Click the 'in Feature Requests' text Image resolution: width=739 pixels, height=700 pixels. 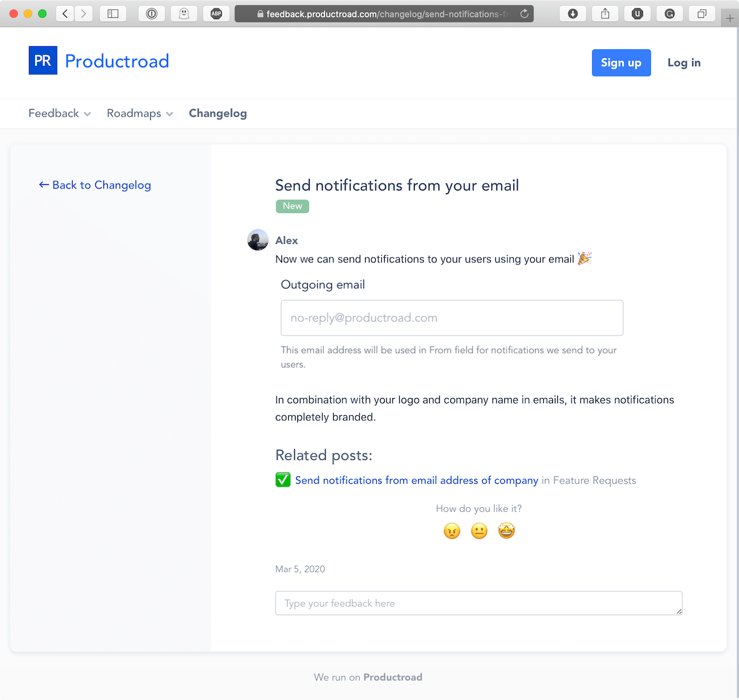click(589, 480)
